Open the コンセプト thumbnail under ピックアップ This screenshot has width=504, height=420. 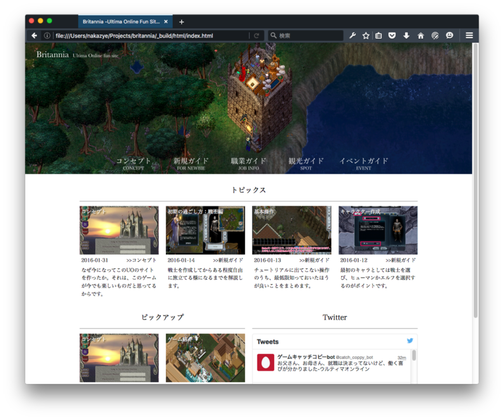coord(119,358)
